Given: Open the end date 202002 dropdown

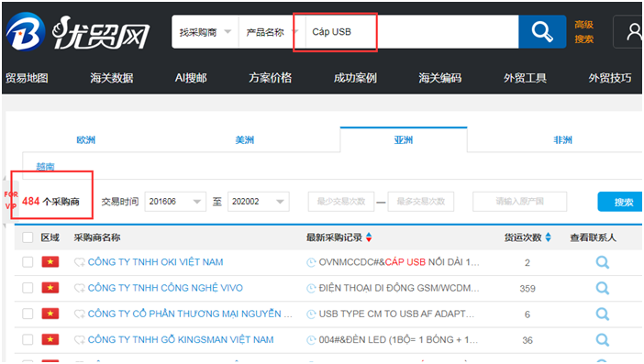Looking at the screenshot, I should coord(258,202).
